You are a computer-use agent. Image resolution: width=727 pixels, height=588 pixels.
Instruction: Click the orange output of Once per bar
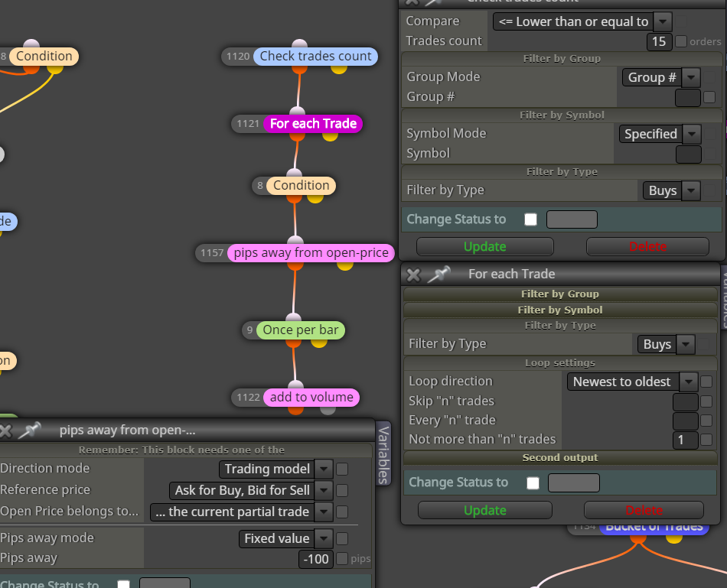(x=294, y=343)
